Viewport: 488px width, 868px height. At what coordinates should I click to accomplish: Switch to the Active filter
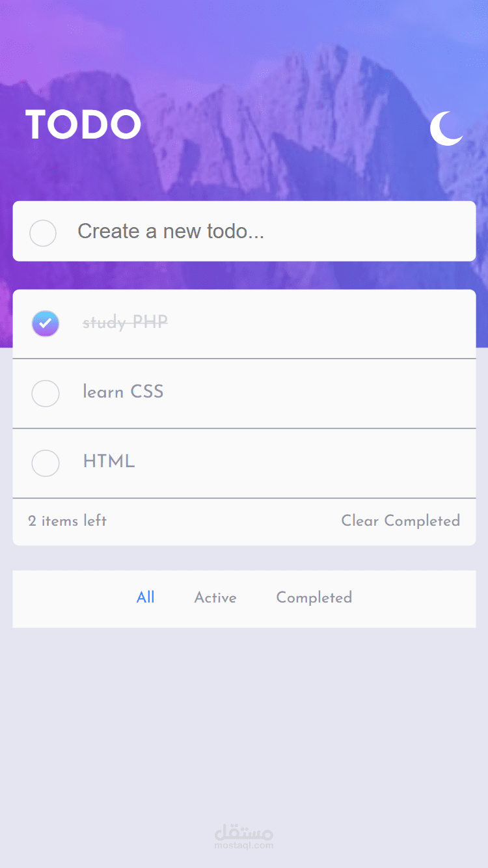215,597
